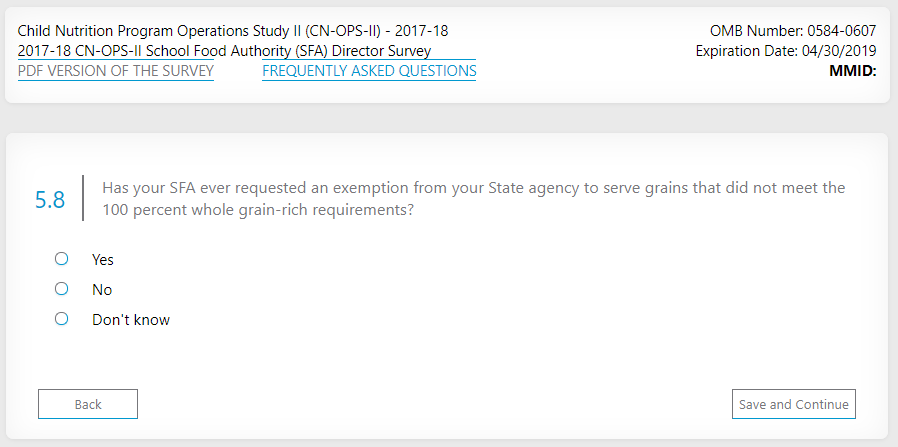
Task: Click the question number 5.8
Action: tap(50, 200)
